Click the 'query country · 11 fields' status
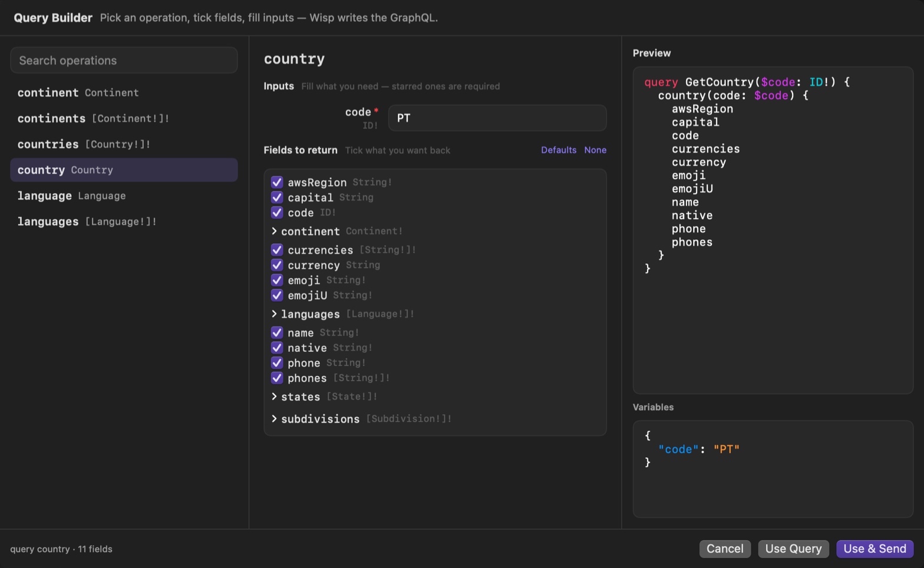The width and height of the screenshot is (924, 568). [61, 549]
